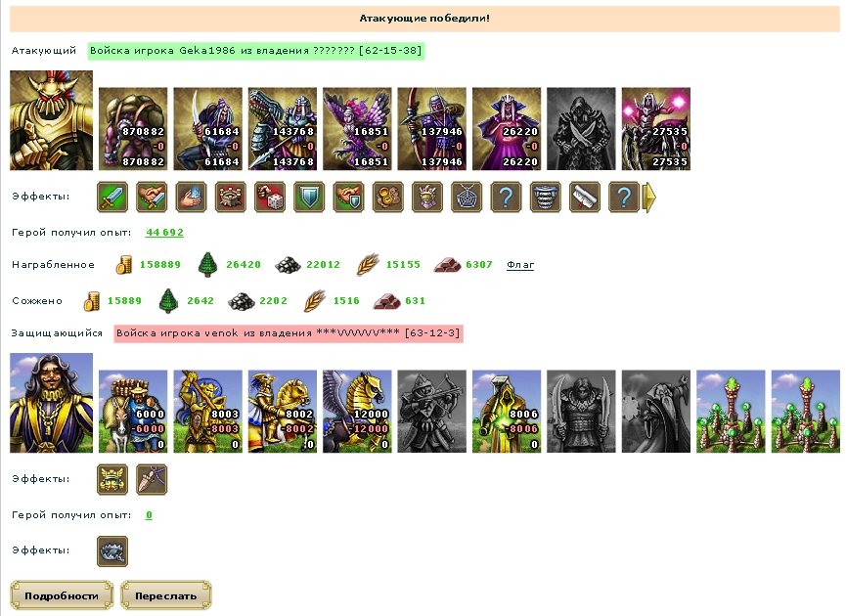Viewport: 846px width, 616px height.
Task: Click attacker experience value 44 692
Action: (x=164, y=233)
